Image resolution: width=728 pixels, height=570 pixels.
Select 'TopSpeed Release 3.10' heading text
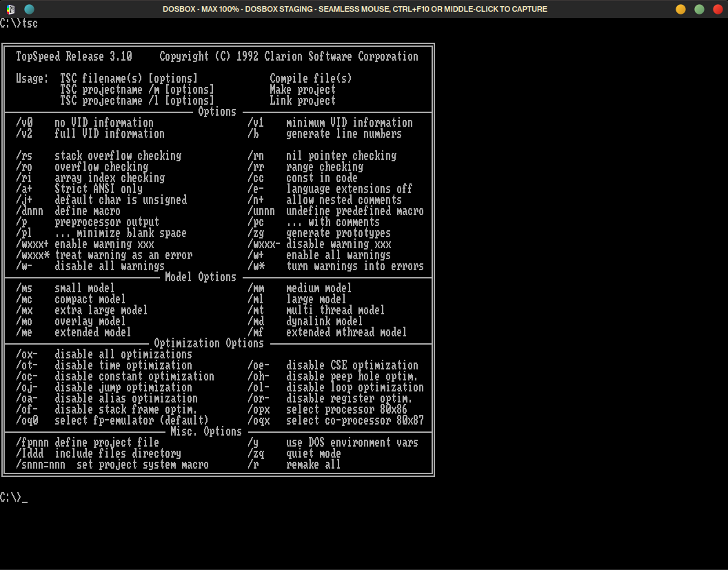pos(74,57)
